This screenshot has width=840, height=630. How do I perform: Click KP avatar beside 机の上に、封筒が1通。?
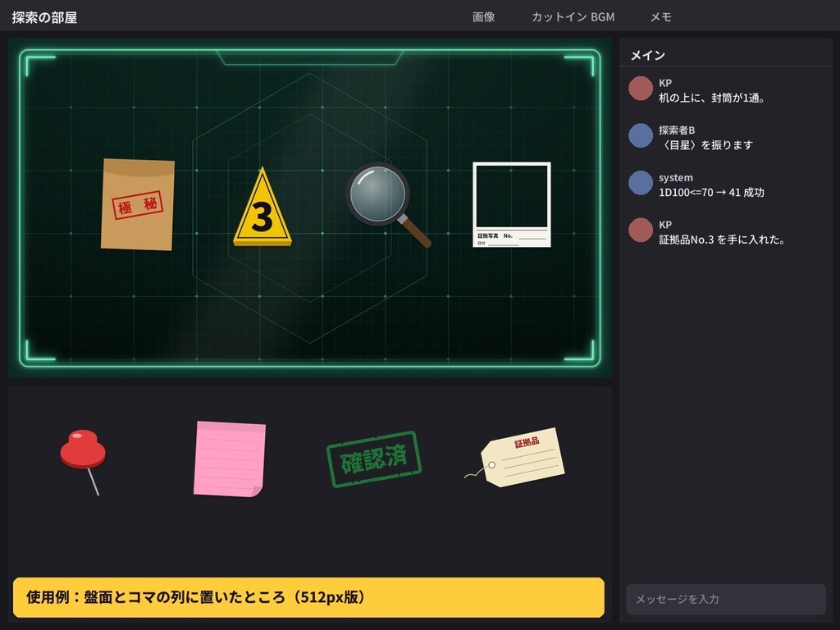(x=640, y=89)
